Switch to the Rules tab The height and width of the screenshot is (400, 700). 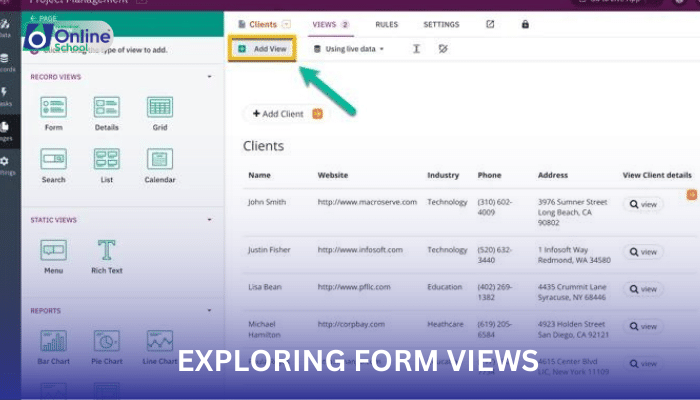[386, 24]
